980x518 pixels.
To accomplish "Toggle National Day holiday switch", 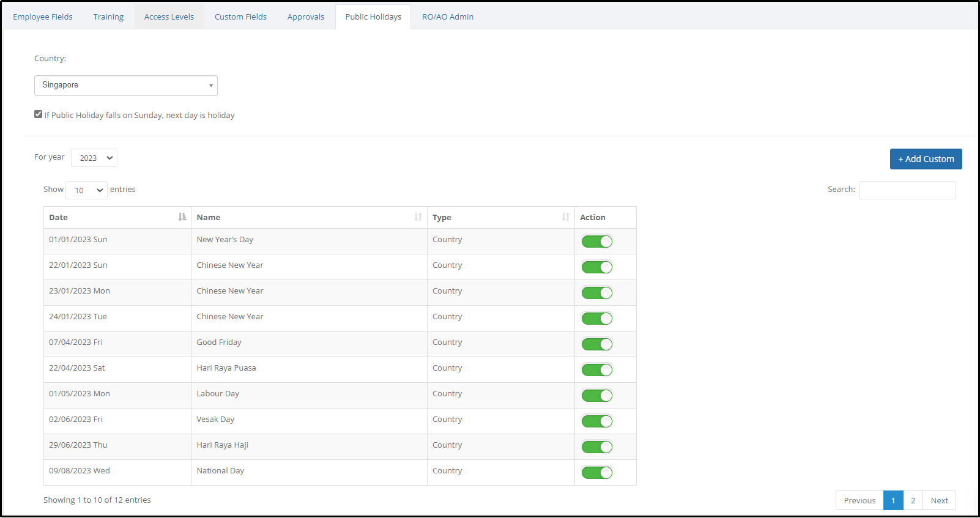I will coord(597,473).
